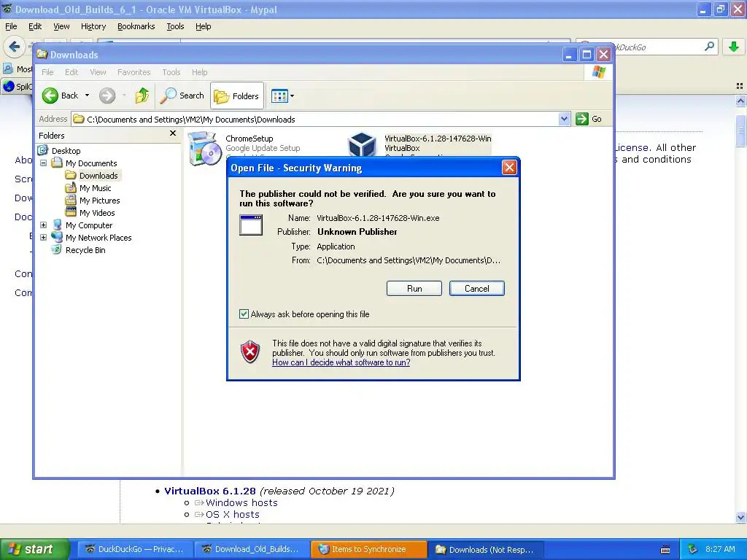Click the red shield warning icon
Viewport: 747px width, 560px height.
point(250,352)
